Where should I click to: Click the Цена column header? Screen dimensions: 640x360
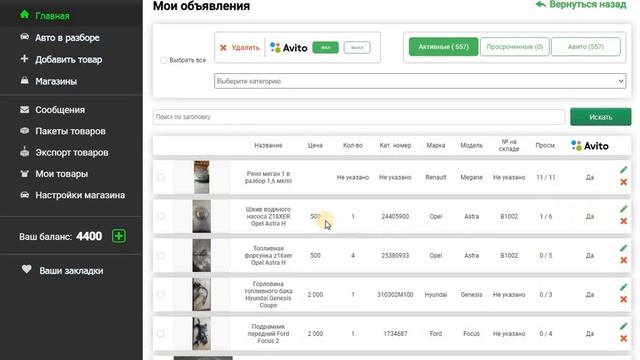315,145
